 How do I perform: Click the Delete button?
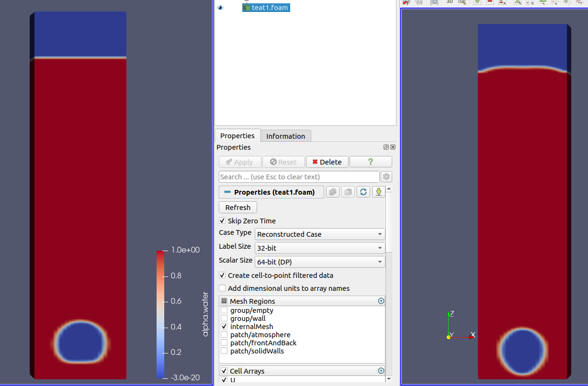point(327,162)
